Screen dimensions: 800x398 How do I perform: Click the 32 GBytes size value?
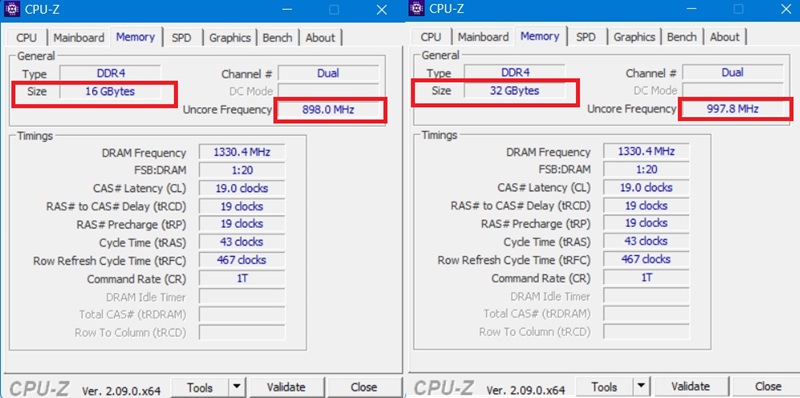[x=515, y=91]
